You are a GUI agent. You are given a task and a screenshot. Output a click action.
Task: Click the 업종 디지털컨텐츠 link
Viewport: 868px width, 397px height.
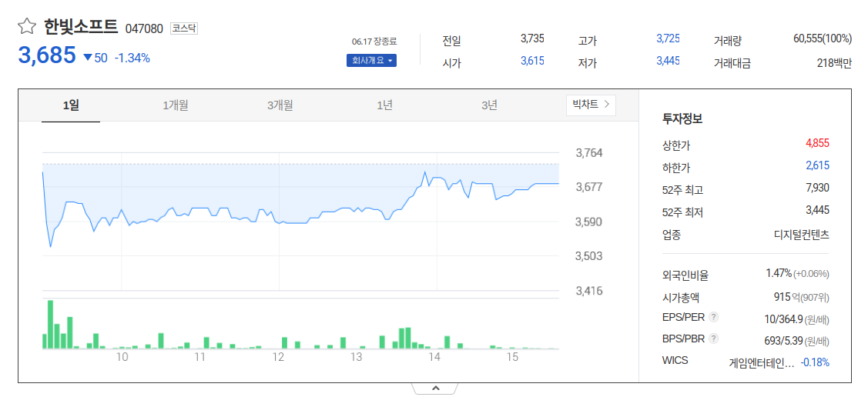tap(802, 235)
